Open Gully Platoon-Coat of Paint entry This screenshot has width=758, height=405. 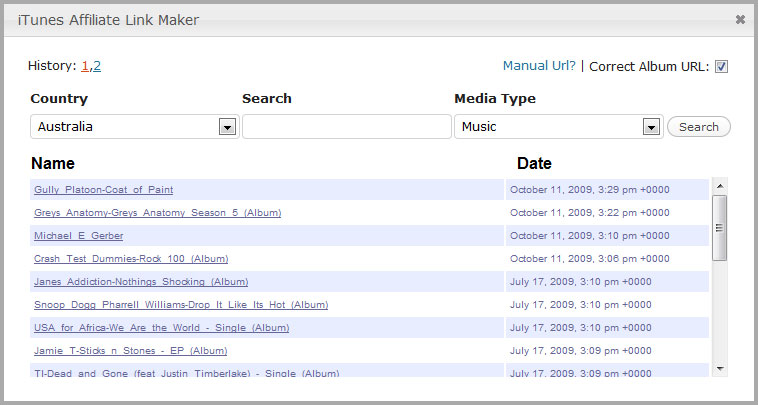pyautogui.click(x=103, y=189)
